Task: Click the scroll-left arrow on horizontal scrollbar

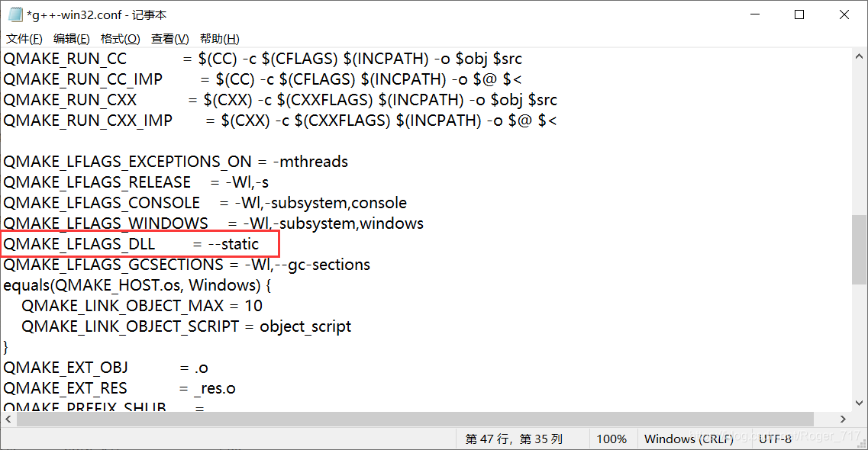Action: 8,419
